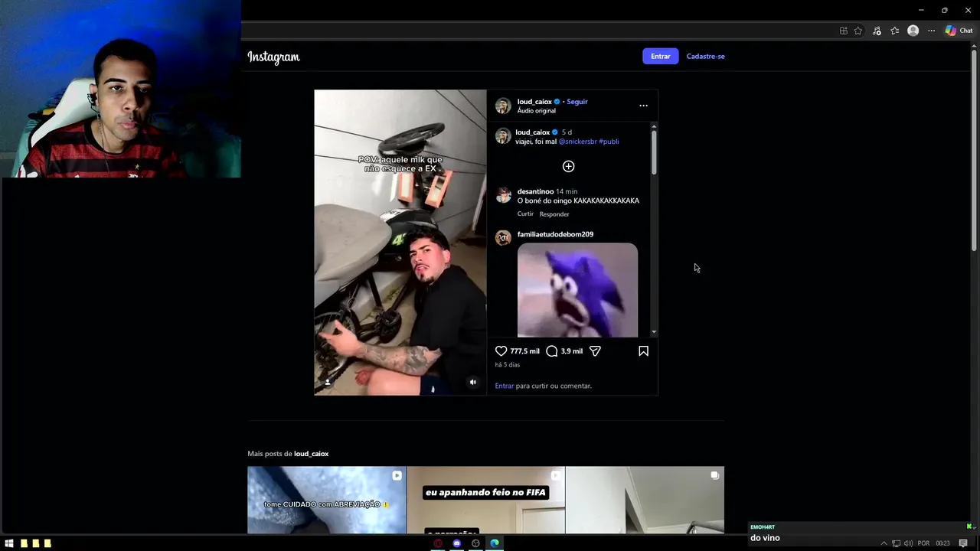
Task: Click the comments scroll up arrow
Action: (654, 126)
